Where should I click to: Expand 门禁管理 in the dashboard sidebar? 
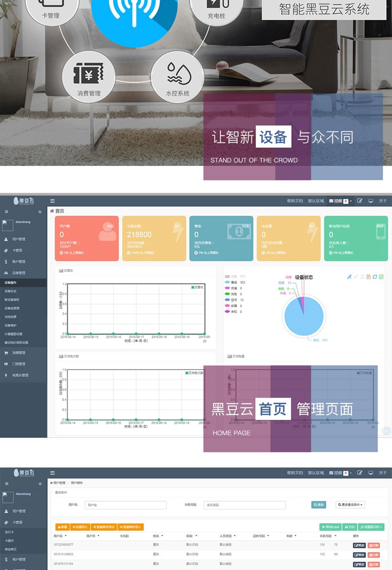click(19, 364)
